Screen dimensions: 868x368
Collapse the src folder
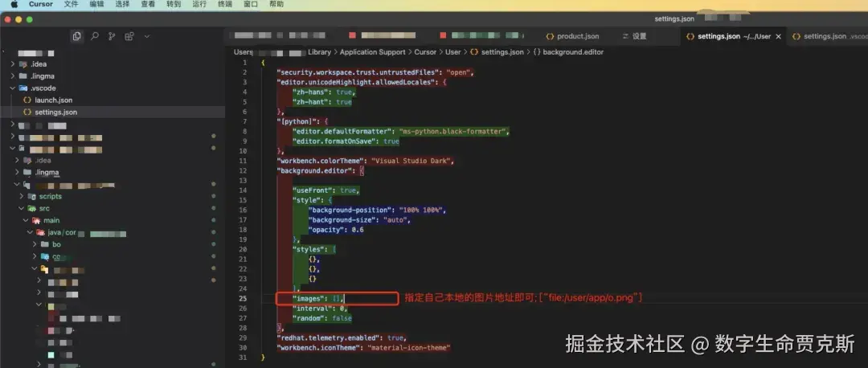(22, 209)
